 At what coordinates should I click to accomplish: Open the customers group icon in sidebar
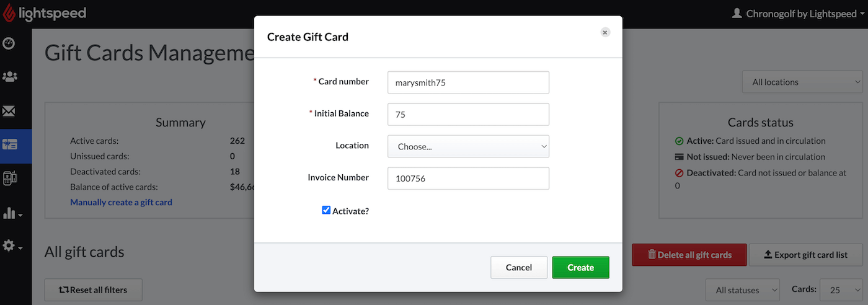[9, 77]
